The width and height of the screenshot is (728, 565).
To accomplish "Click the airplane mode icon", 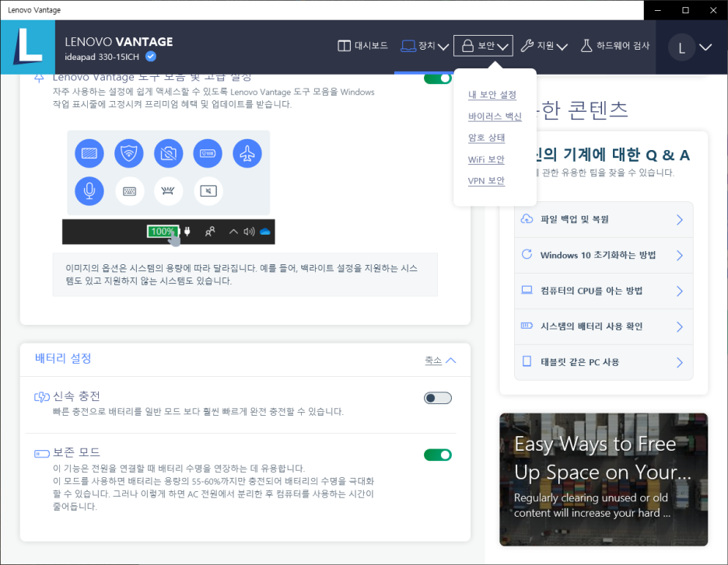I will (x=247, y=154).
